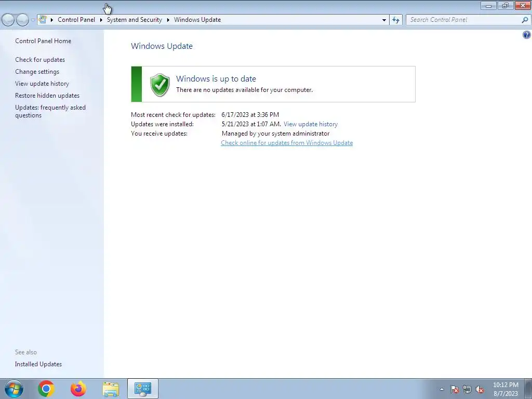Click the 6/17/2023 at 3:36 PM value
Image resolution: width=532 pixels, height=399 pixels.
coord(250,115)
